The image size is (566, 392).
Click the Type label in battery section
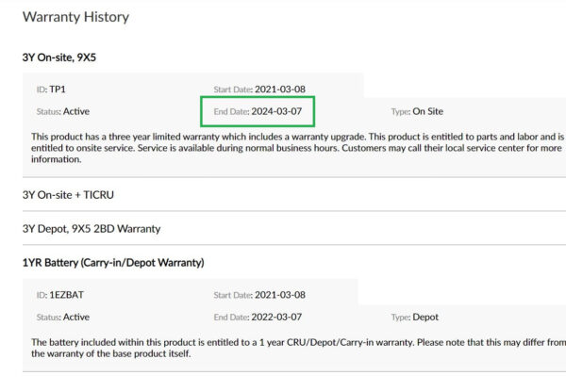(401, 318)
